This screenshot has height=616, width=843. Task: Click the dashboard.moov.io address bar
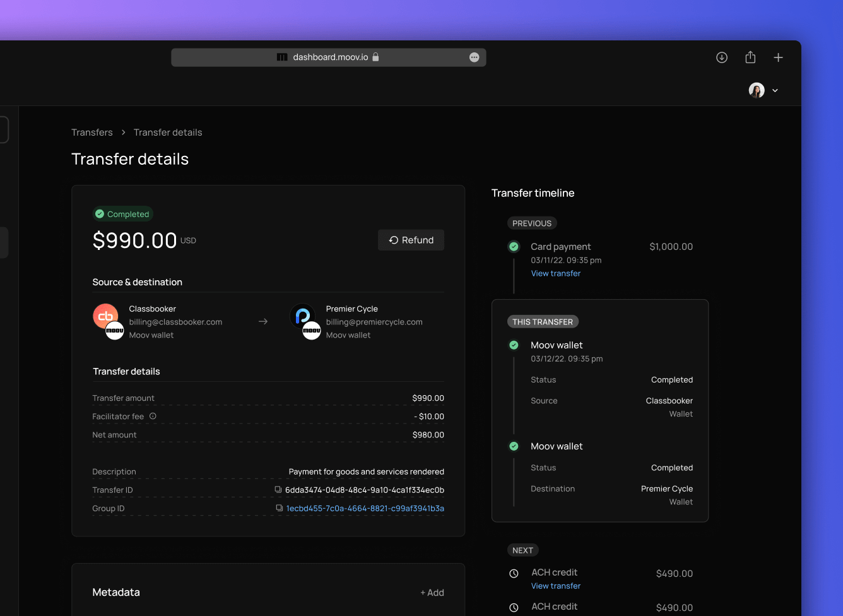point(329,57)
